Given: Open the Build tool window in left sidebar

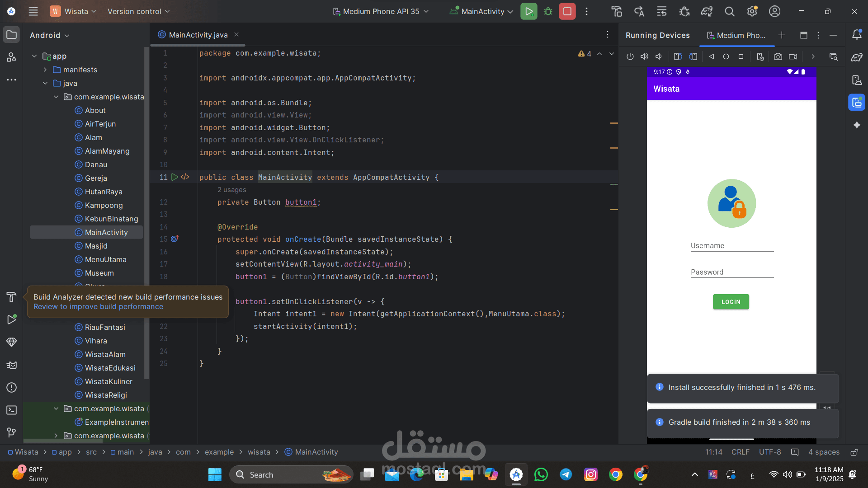Looking at the screenshot, I should 12,297.
